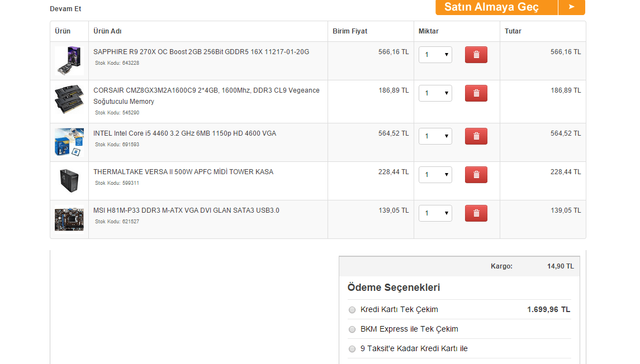Open quantity dropdown for CORSAIR memory
The image size is (640, 364).
(x=435, y=93)
